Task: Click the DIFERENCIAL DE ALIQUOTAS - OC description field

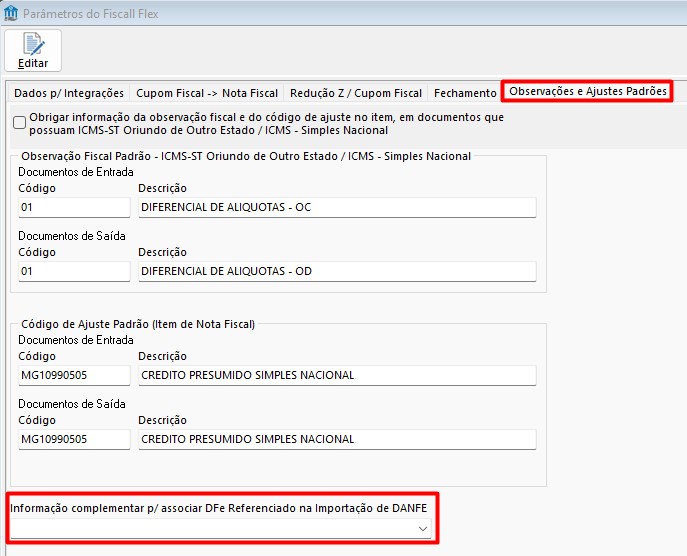Action: point(337,207)
